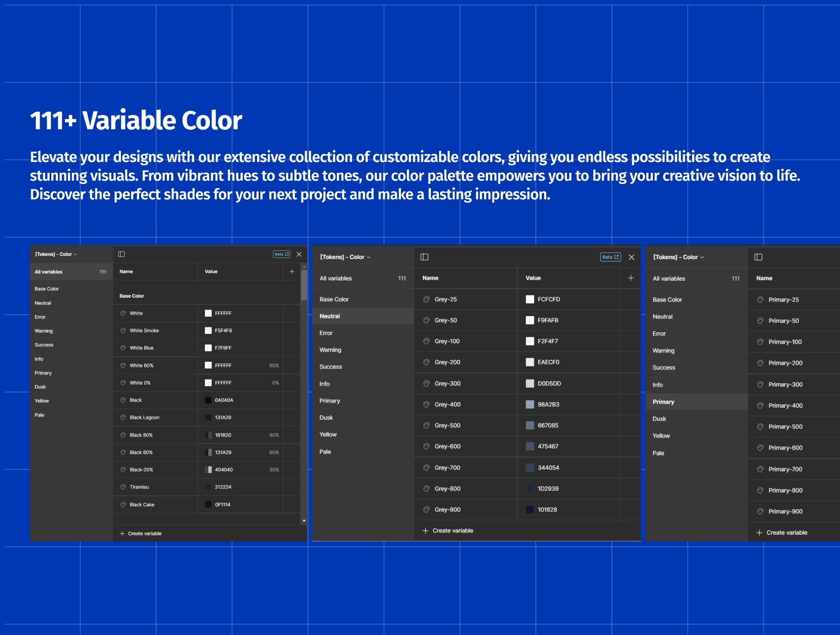Click the 98A2B3 swatch for Grey-400
This screenshot has height=635, width=840.
pyautogui.click(x=530, y=404)
